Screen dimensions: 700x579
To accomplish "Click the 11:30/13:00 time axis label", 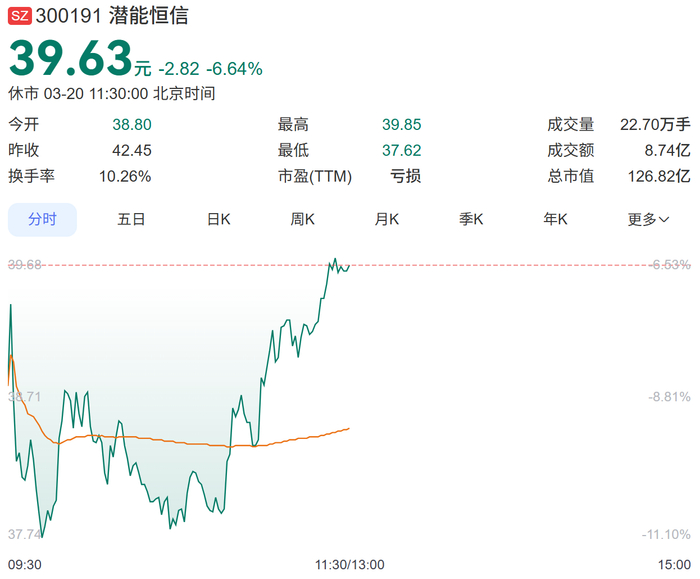I will point(350,565).
